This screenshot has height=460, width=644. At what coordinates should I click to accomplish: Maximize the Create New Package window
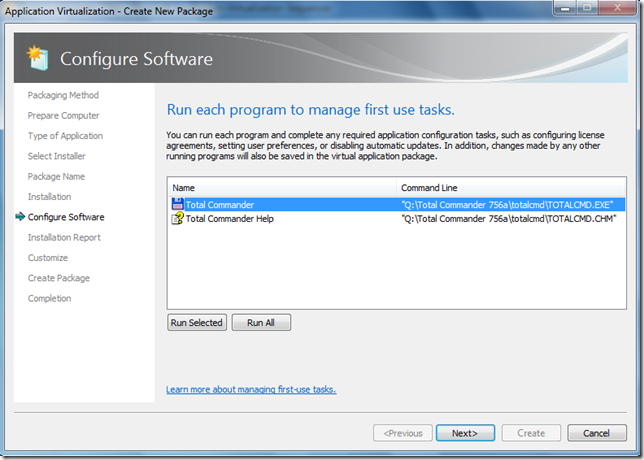pyautogui.click(x=588, y=8)
